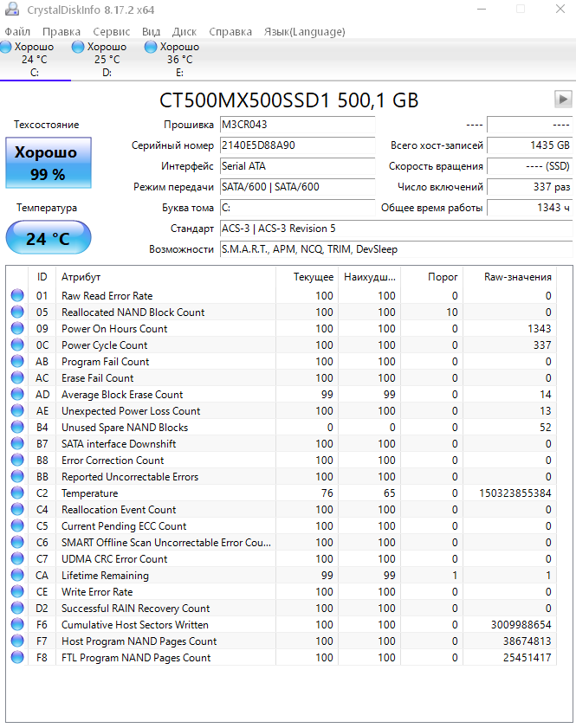This screenshot has height=728, width=576.
Task: Click the Текущее column header
Action: (x=307, y=277)
